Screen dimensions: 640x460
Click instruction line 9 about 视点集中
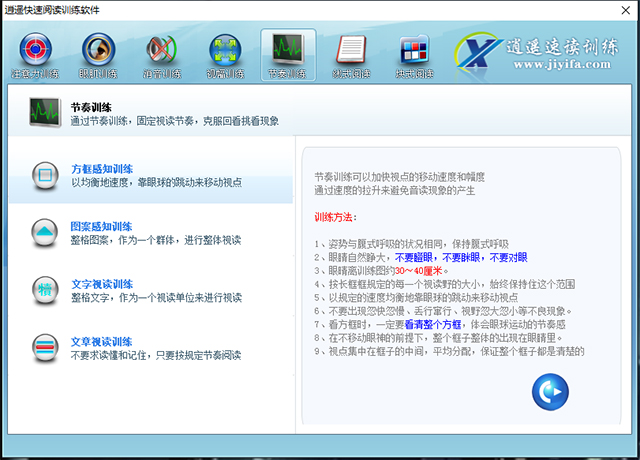coord(449,351)
